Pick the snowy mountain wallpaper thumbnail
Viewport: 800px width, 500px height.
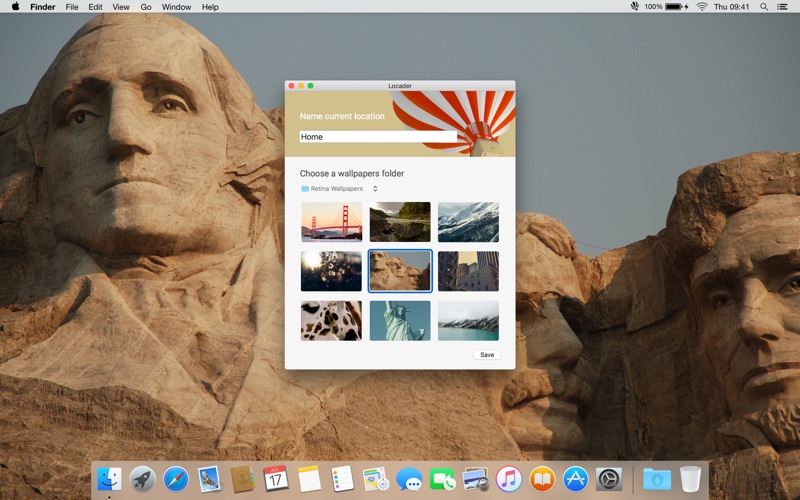pyautogui.click(x=468, y=222)
